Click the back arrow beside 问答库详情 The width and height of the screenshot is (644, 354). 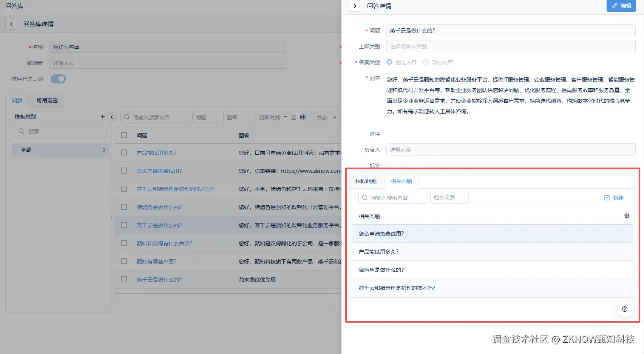pyautogui.click(x=11, y=24)
